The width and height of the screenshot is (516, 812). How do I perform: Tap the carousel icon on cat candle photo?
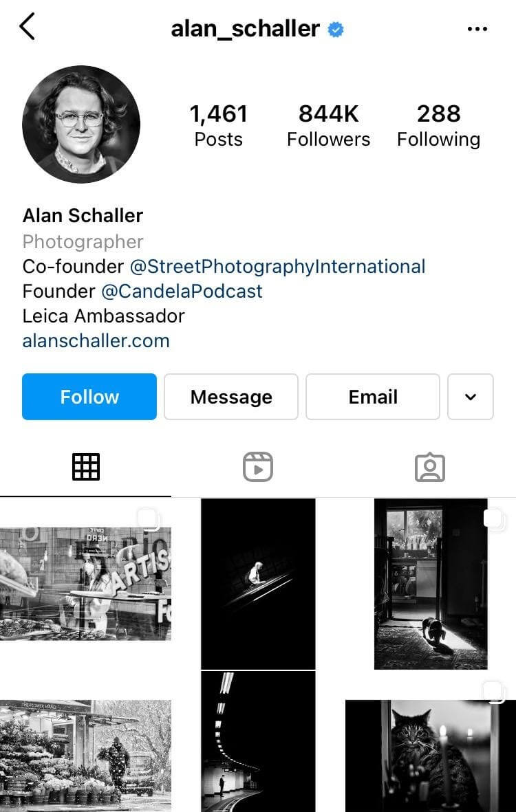click(494, 692)
